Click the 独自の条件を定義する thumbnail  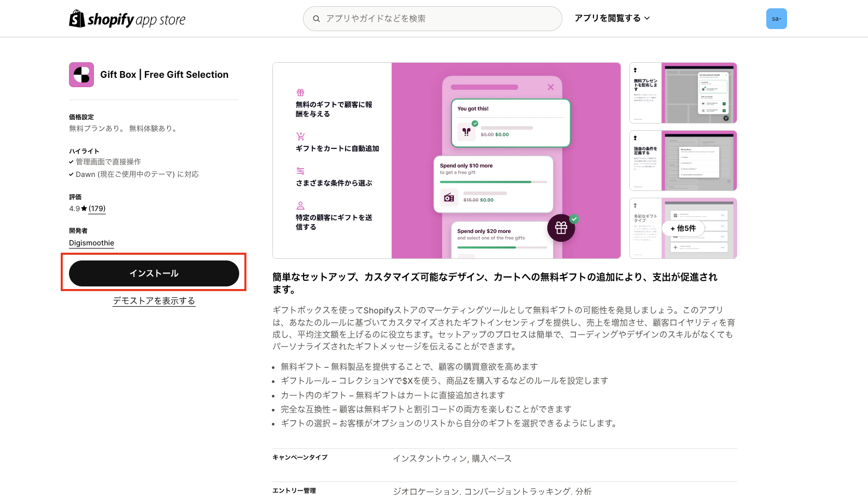point(683,160)
